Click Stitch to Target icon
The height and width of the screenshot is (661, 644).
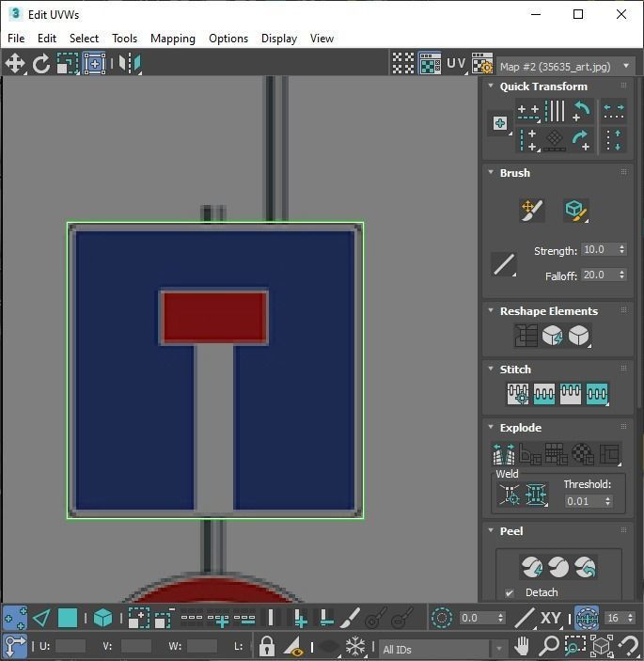click(518, 394)
